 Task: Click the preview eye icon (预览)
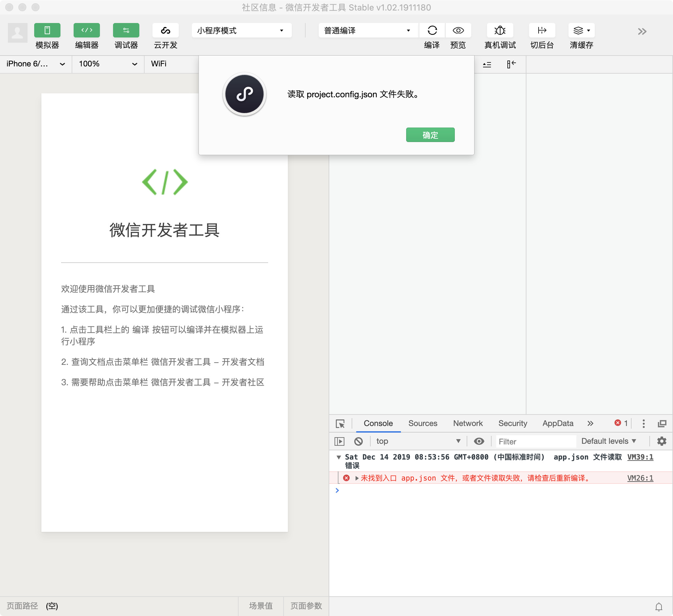458,30
